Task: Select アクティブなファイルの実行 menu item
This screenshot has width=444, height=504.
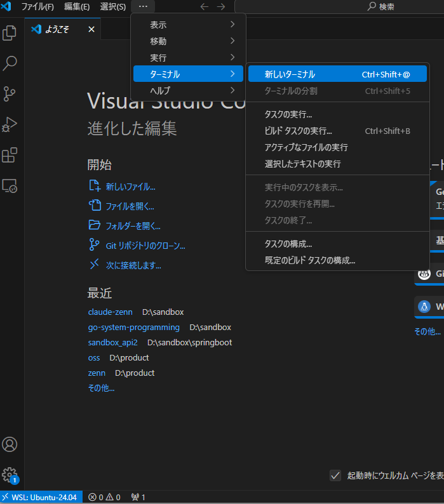Action: (337, 147)
